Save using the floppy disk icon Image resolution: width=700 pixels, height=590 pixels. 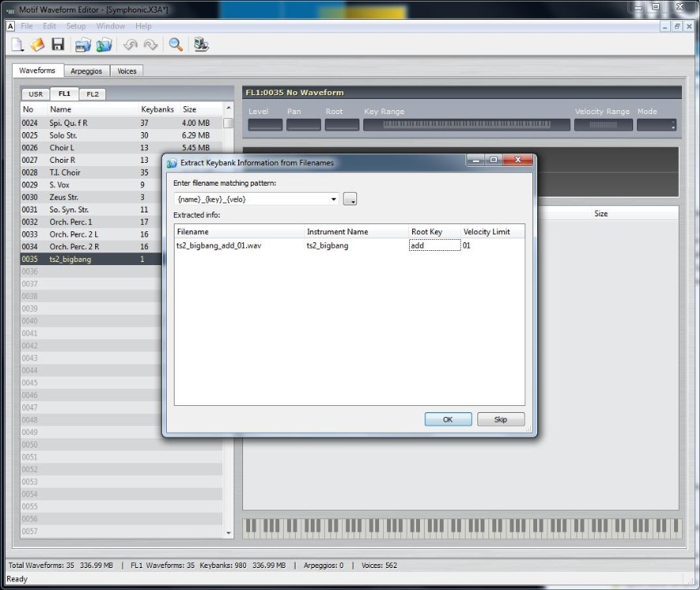tap(58, 45)
